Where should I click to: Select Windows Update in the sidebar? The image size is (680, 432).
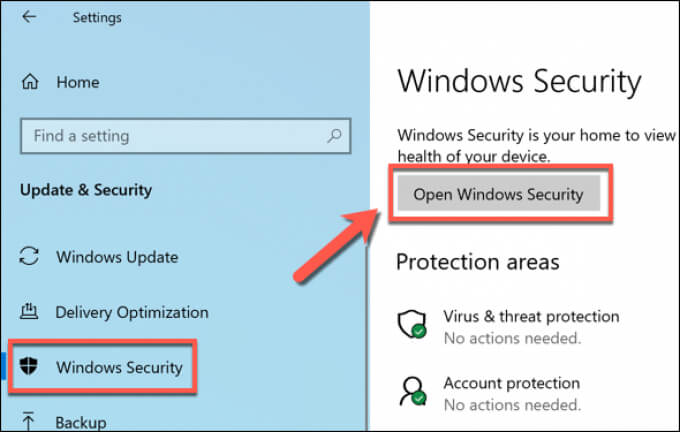pyautogui.click(x=118, y=257)
